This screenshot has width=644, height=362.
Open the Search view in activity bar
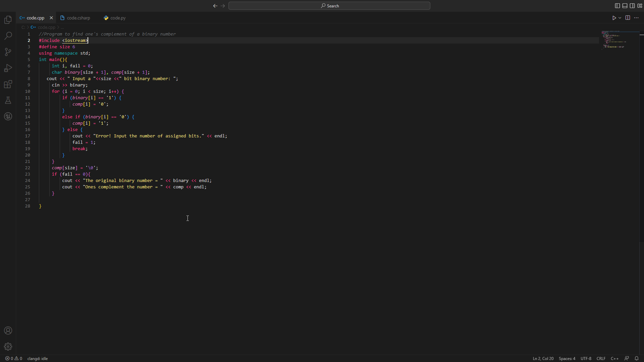(x=8, y=36)
